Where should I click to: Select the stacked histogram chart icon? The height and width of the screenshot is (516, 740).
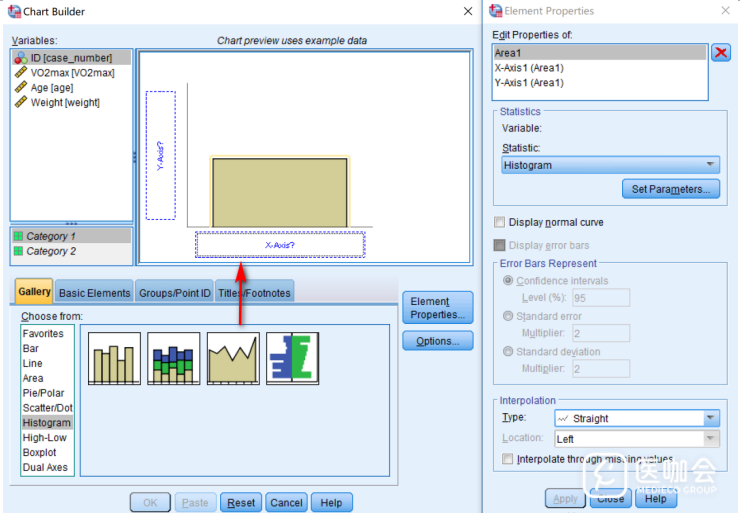173,358
